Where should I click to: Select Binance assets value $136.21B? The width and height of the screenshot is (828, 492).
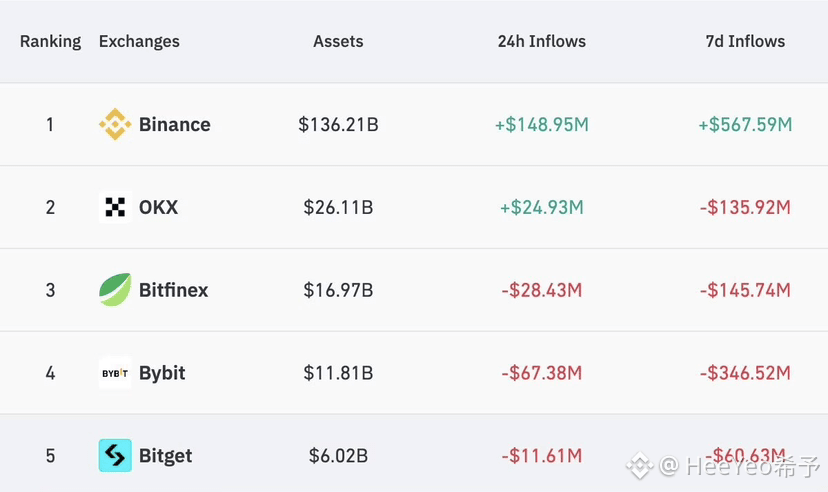(x=338, y=125)
